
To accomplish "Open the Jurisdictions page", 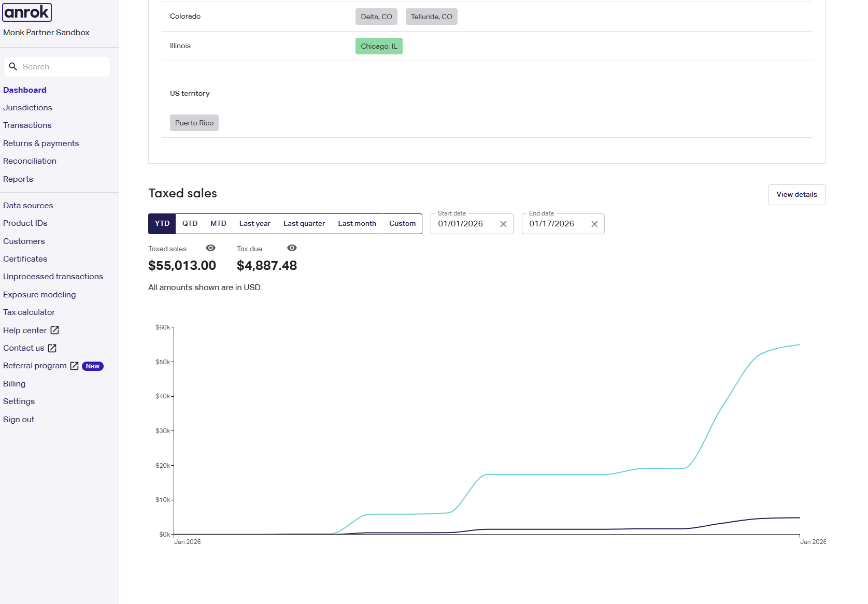I will click(x=27, y=108).
